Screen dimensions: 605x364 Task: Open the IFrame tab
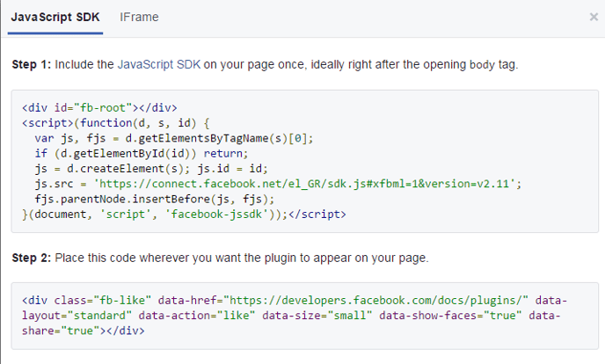click(x=139, y=18)
